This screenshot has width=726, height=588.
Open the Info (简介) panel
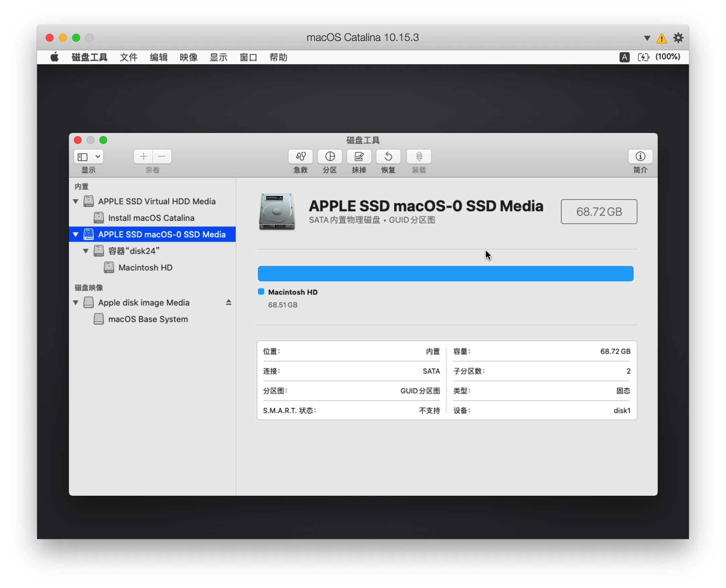coord(640,156)
